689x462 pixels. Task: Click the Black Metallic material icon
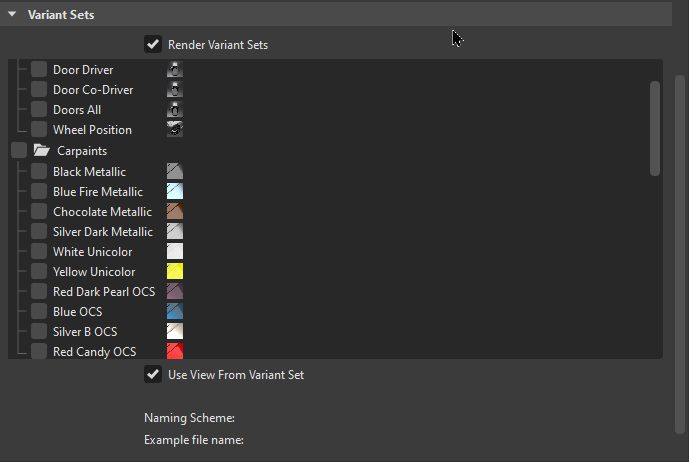click(175, 172)
